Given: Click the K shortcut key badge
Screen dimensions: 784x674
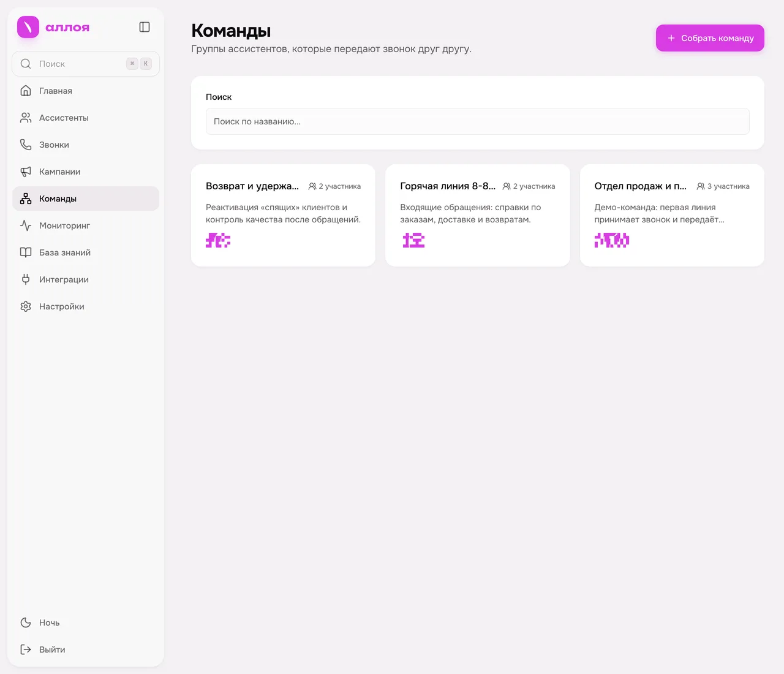Looking at the screenshot, I should [146, 64].
